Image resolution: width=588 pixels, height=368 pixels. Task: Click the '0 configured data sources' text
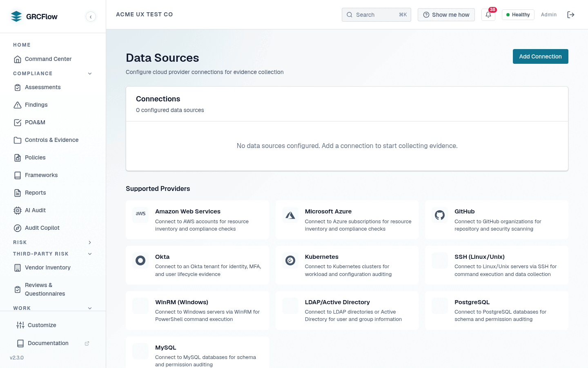[170, 110]
